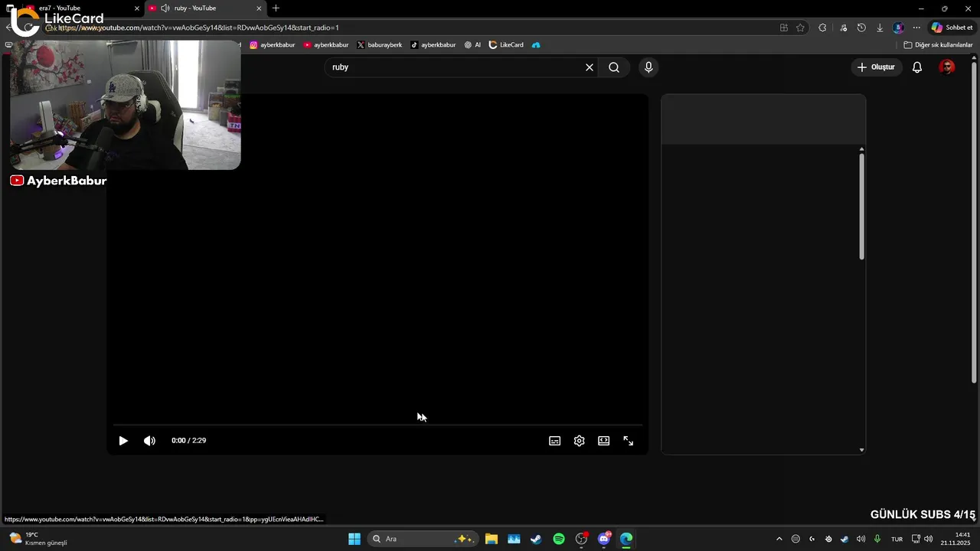Click the network and volume tray icons
The width and height of the screenshot is (980, 551).
(x=922, y=539)
